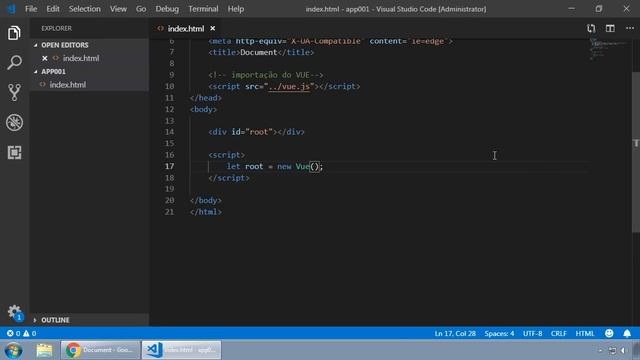Image resolution: width=640 pixels, height=360 pixels.
Task: Open File Explorer from the taskbar
Action: click(x=44, y=350)
